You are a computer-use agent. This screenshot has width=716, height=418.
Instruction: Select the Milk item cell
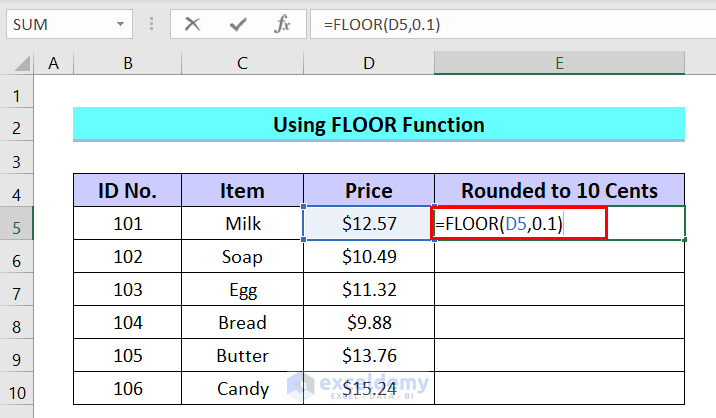(x=243, y=224)
